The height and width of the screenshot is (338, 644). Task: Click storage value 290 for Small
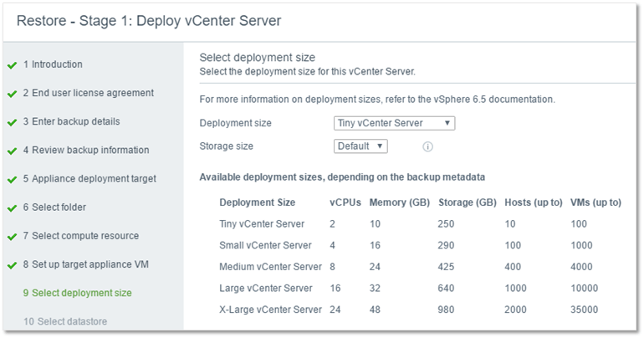tap(446, 246)
